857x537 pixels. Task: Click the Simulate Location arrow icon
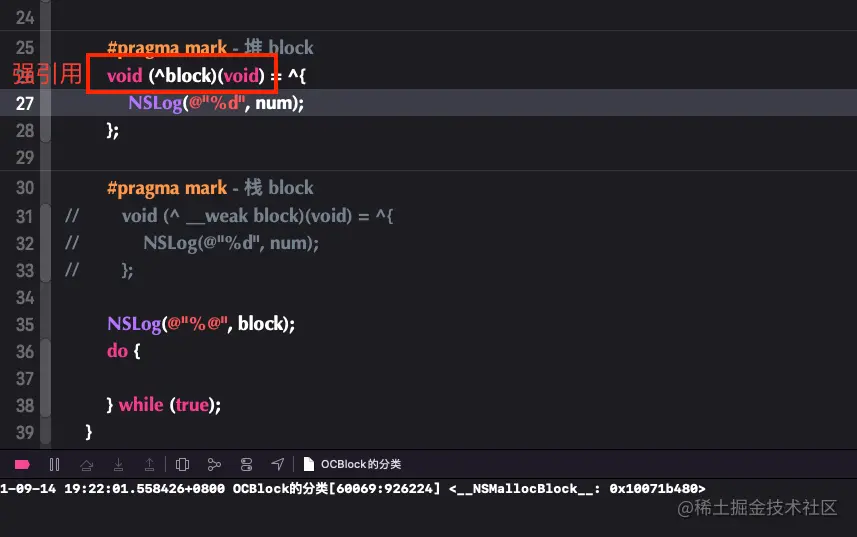point(278,464)
